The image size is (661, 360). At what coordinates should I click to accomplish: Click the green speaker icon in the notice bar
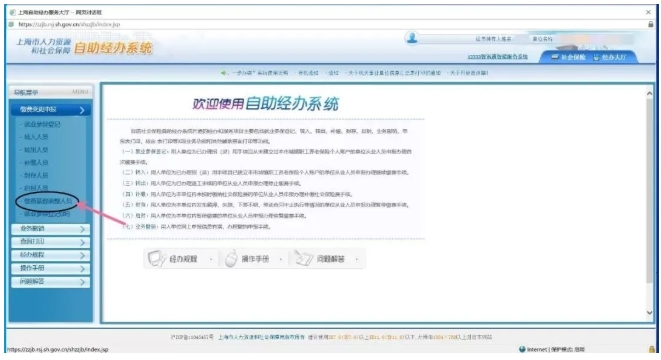coord(223,73)
